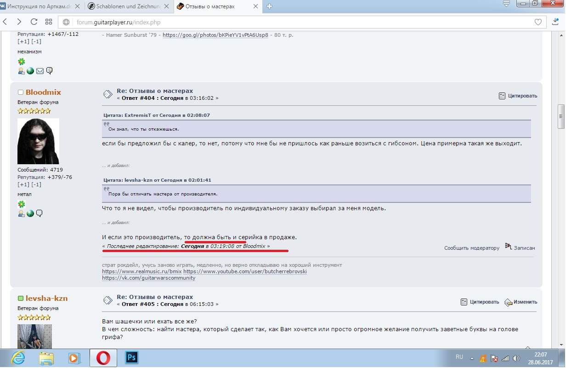Viewport: 588px width, 368px height.
Task: Reload the forum page
Action: pos(34,22)
